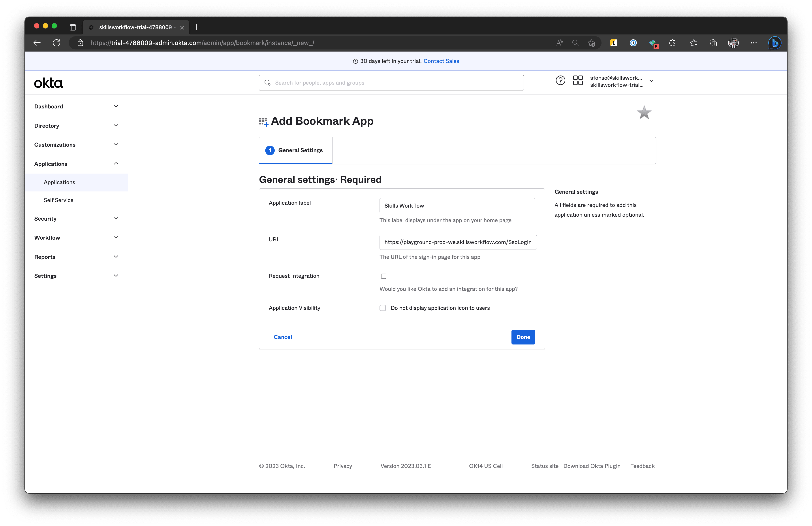Open the Extensions puzzle icon

pyautogui.click(x=672, y=43)
